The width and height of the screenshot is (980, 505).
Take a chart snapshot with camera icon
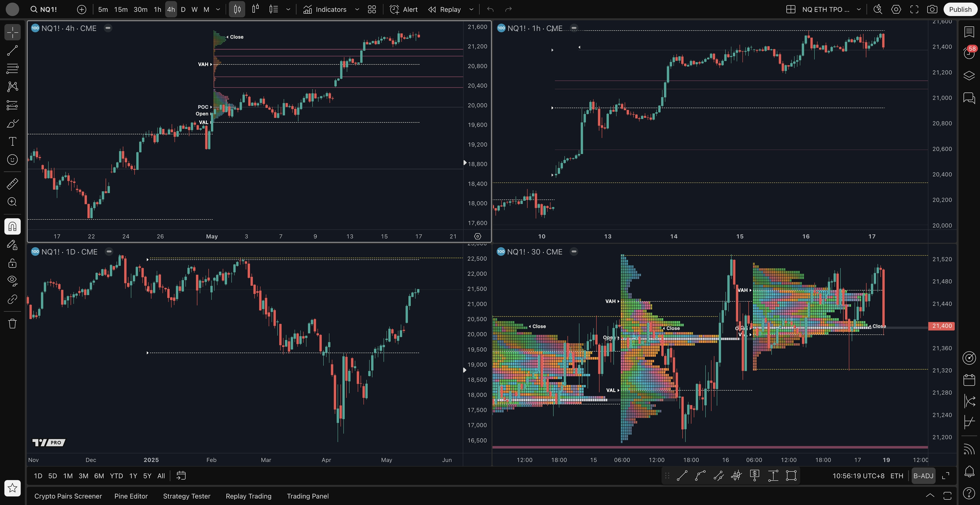coord(932,9)
